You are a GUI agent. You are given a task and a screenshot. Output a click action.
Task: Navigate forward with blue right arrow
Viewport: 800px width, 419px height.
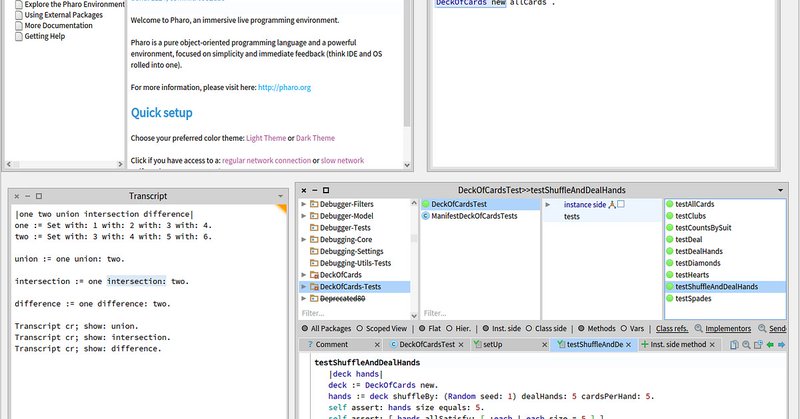pos(781,344)
